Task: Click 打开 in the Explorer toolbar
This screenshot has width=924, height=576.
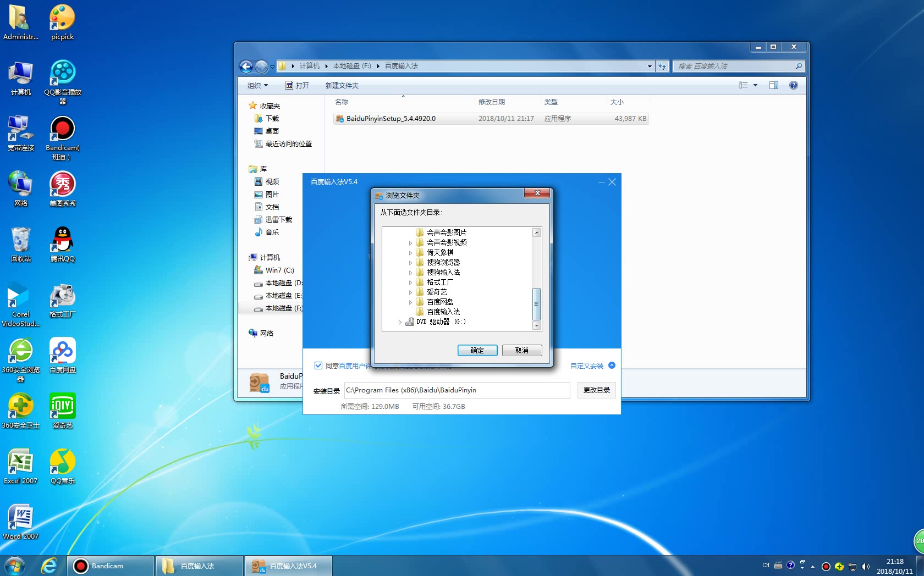Action: 298,86
